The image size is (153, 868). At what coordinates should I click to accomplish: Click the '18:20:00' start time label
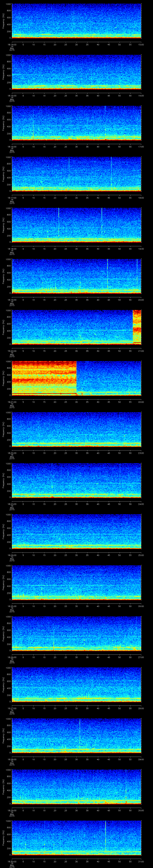[12, 351]
